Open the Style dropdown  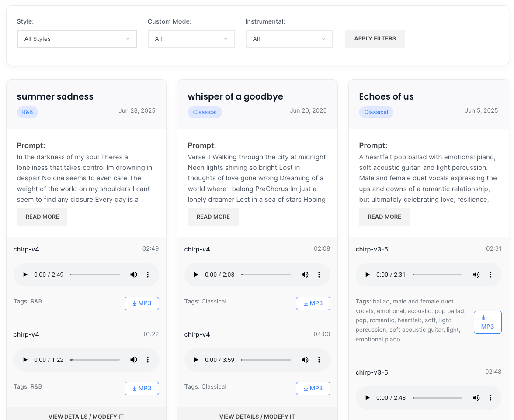pyautogui.click(x=77, y=39)
